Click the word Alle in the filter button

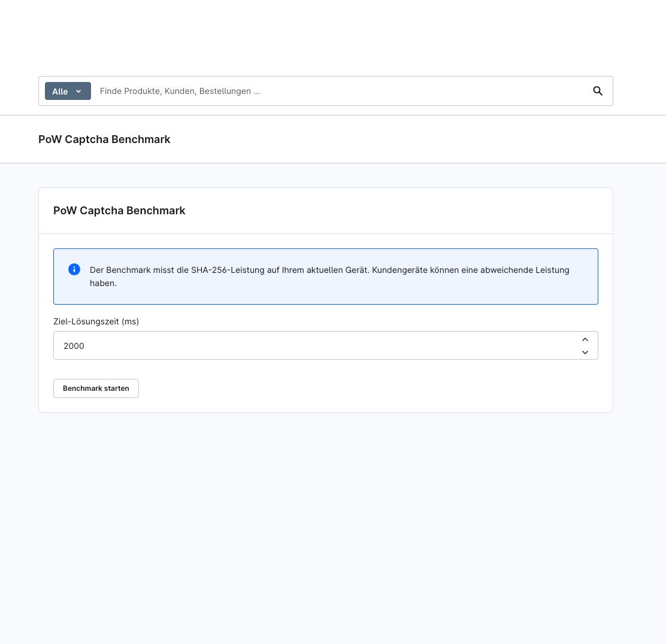point(60,91)
